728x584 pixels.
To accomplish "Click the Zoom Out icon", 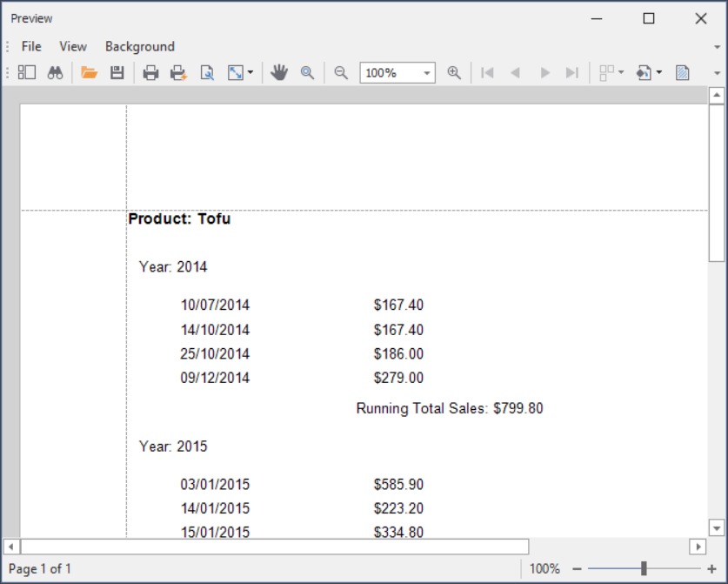I will click(x=341, y=72).
